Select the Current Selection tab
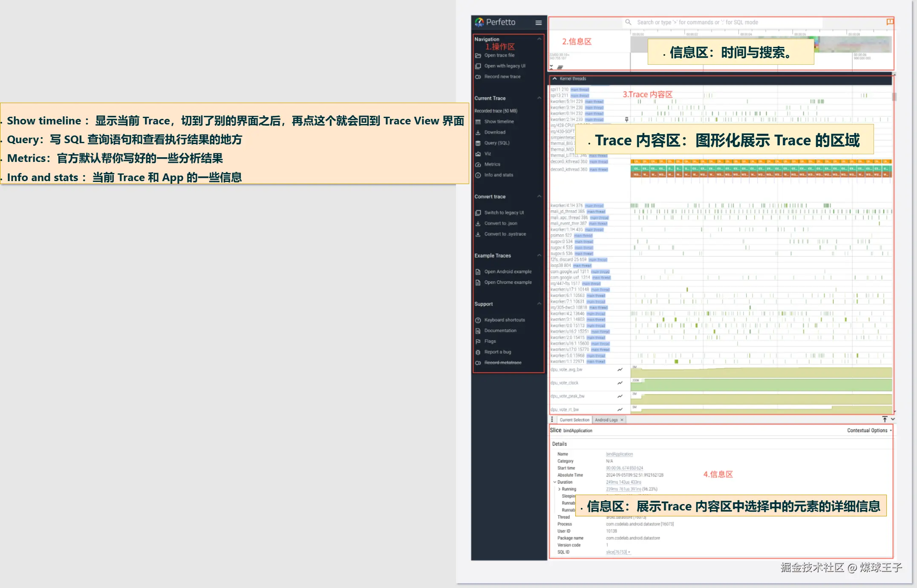This screenshot has width=917, height=588. coord(574,420)
